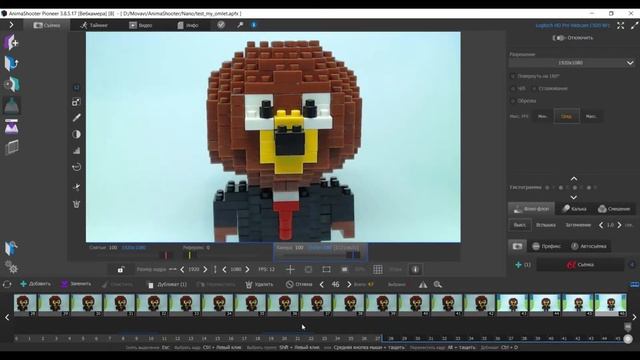Click the Дубликат (1) button
The height and width of the screenshot is (360, 640).
point(167,284)
